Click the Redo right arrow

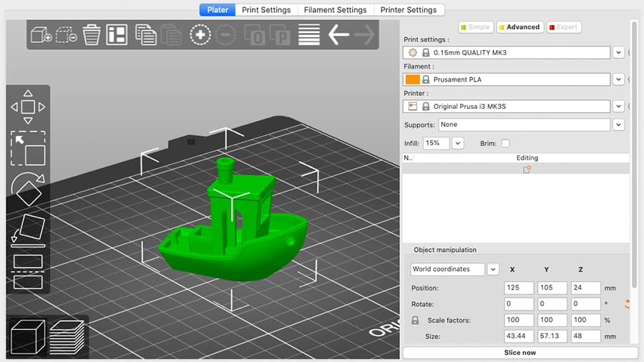(364, 35)
